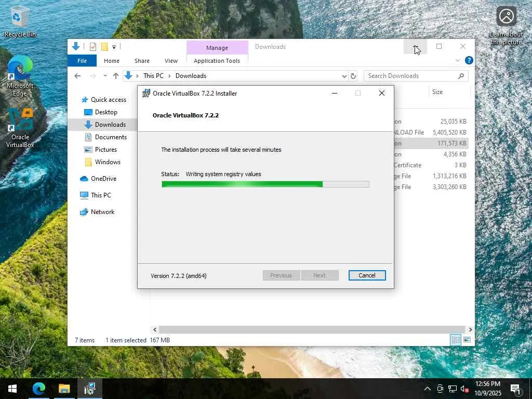Go up one folder level

pyautogui.click(x=116, y=76)
